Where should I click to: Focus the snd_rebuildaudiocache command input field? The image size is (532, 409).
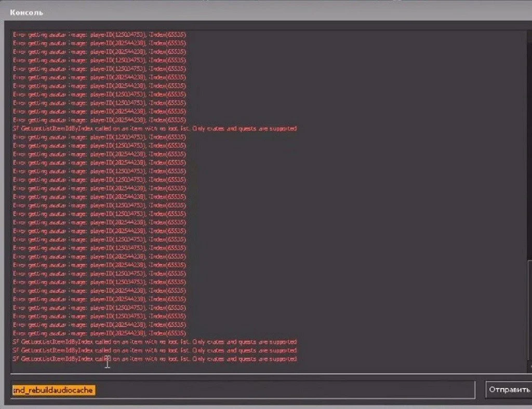243,390
